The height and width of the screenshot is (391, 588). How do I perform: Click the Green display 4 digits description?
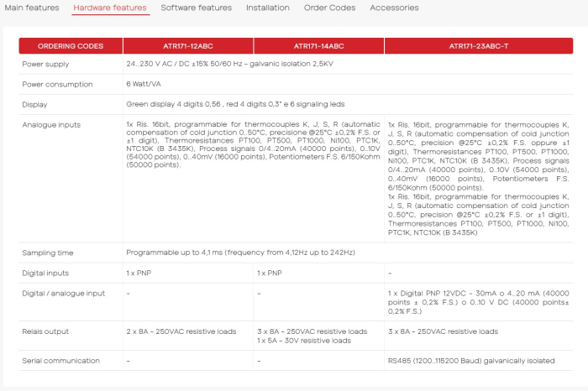click(x=235, y=104)
